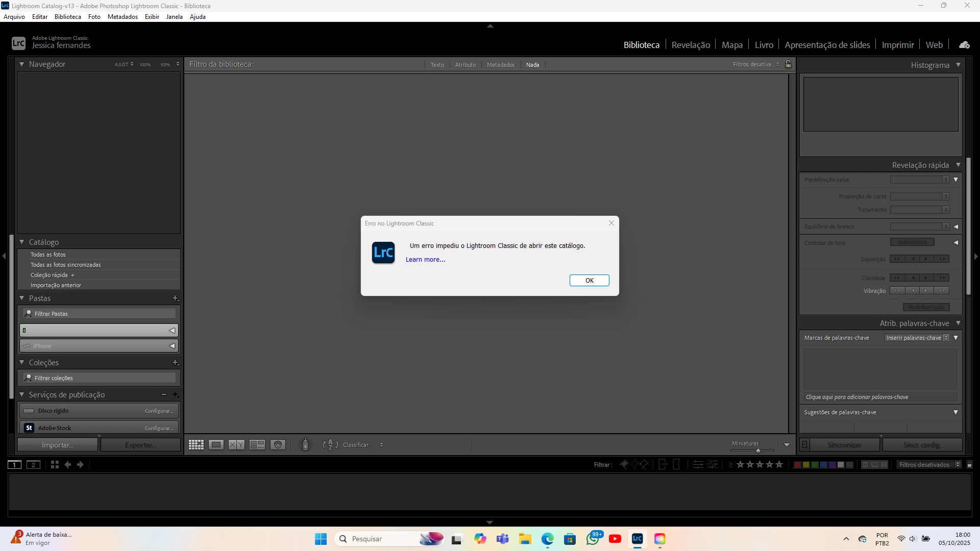
Task: Open Filtros desativados dropdown in filmstrip
Action: point(929,465)
